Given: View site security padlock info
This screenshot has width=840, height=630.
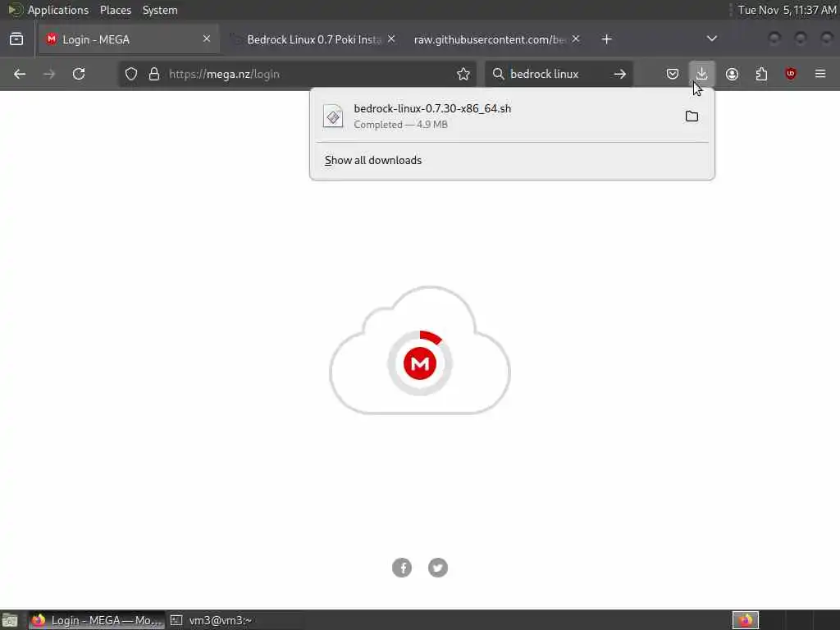Looking at the screenshot, I should 154,74.
